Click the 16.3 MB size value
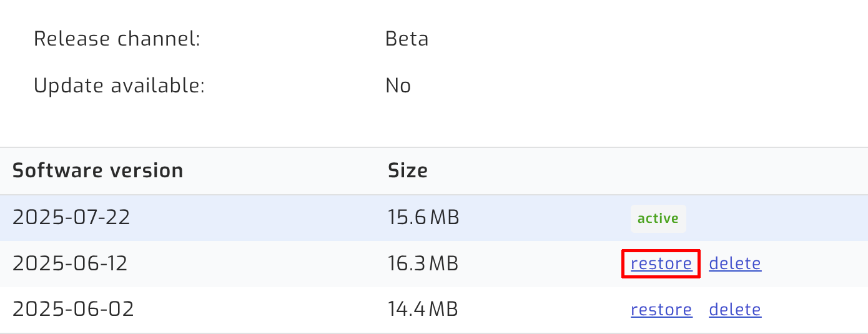Image resolution: width=868 pixels, height=334 pixels. pos(423,263)
